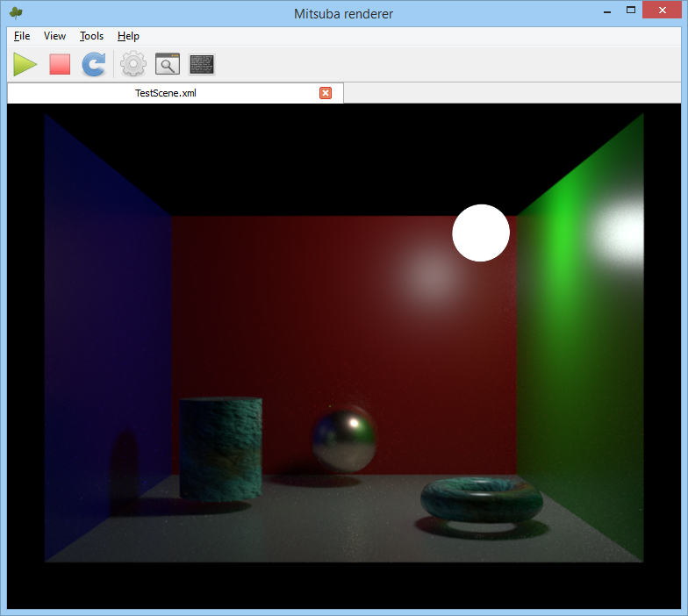Close the Mitsuba renderer window
Screen dimensions: 688x616
662,11
